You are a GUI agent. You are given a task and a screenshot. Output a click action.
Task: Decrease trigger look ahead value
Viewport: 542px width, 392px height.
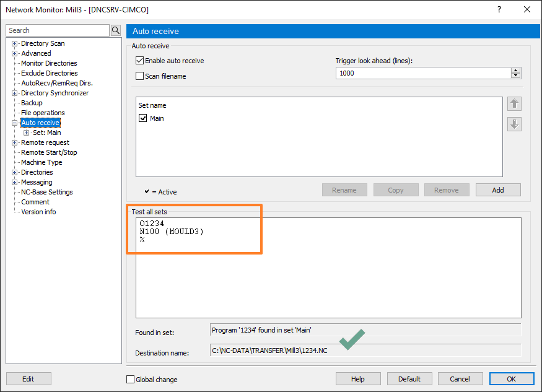pos(516,76)
